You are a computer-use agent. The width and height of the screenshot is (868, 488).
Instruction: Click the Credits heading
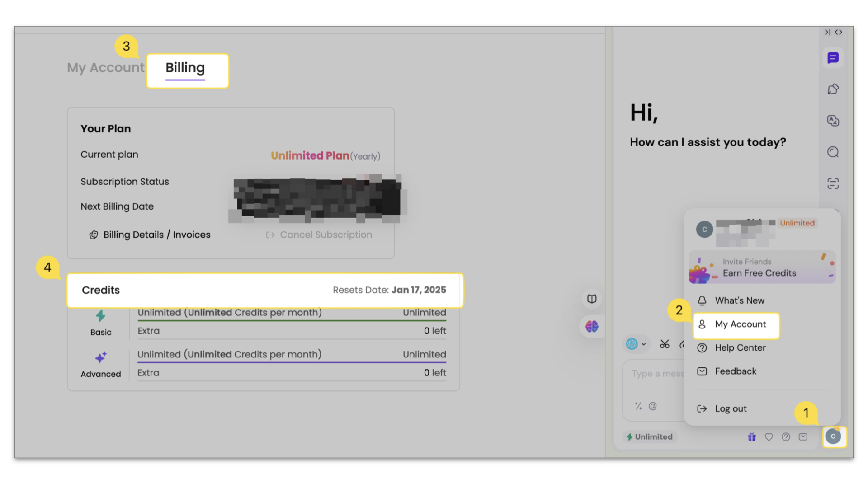tap(101, 290)
